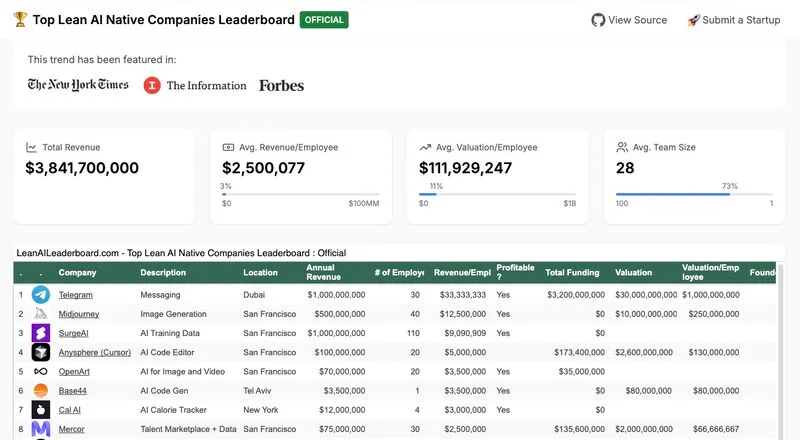Click the Revenue/Empl column header

462,273
